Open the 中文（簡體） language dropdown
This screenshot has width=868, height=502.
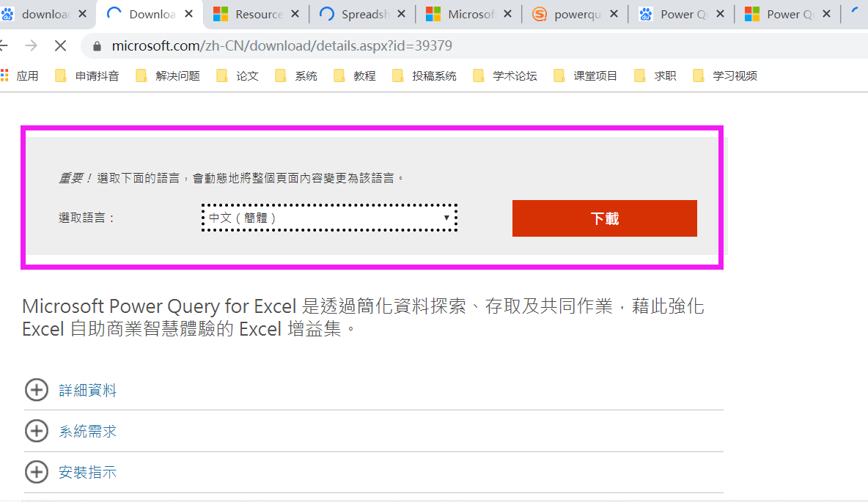(x=329, y=218)
